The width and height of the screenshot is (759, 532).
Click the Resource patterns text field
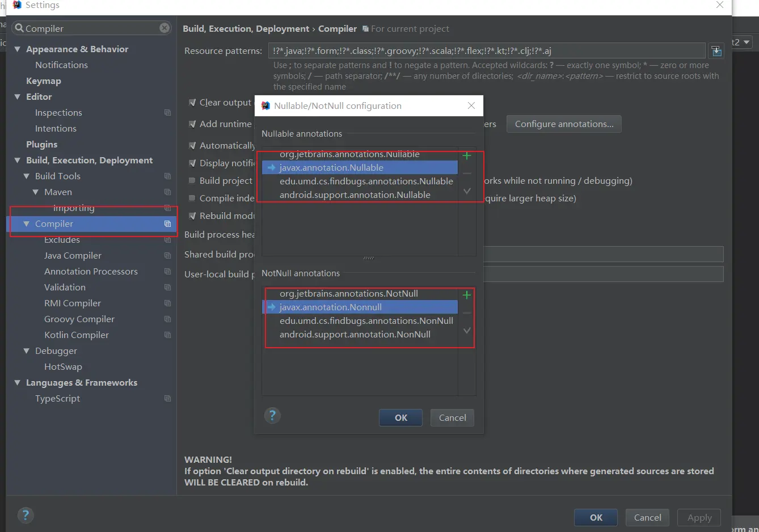click(487, 50)
